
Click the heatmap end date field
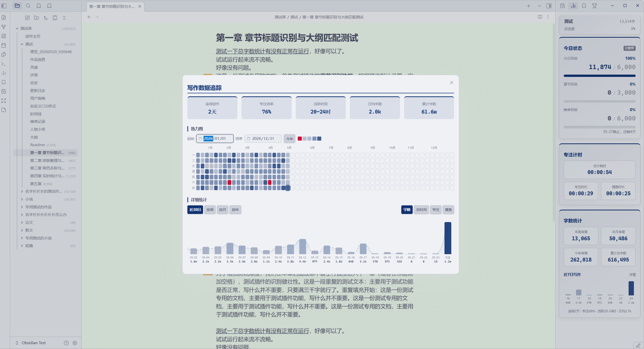263,139
